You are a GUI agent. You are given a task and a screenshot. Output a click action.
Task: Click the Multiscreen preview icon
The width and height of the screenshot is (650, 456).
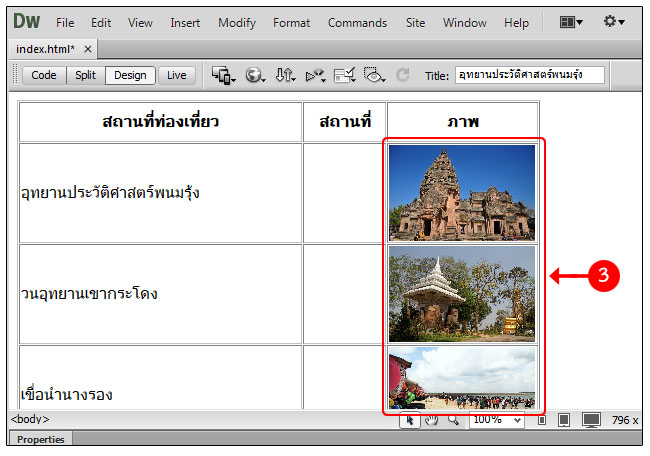click(223, 75)
